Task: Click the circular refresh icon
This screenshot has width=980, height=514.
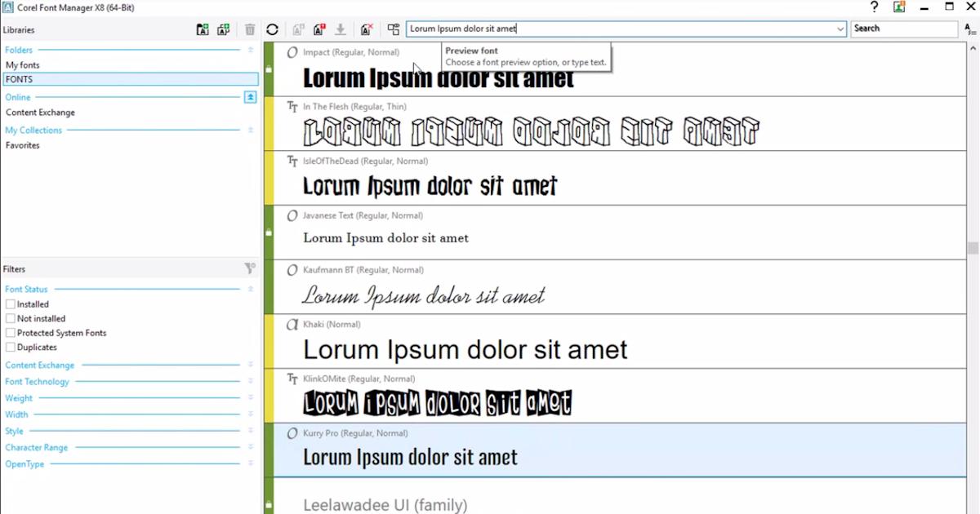Action: click(273, 29)
